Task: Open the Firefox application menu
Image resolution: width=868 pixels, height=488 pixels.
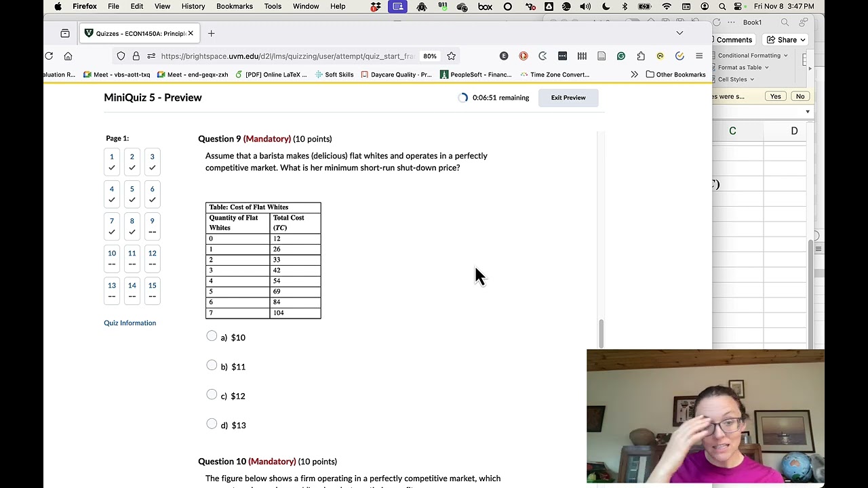Action: tap(85, 6)
